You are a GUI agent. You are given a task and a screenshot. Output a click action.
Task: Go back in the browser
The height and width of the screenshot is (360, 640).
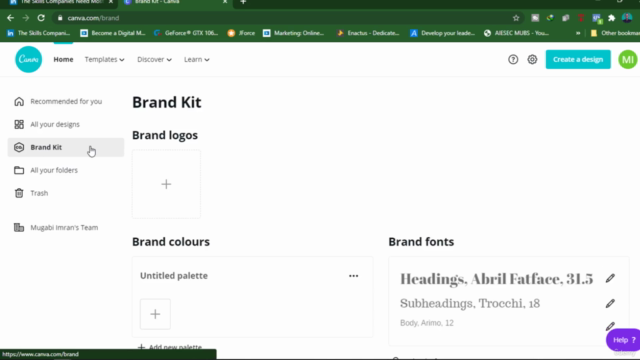tap(10, 18)
